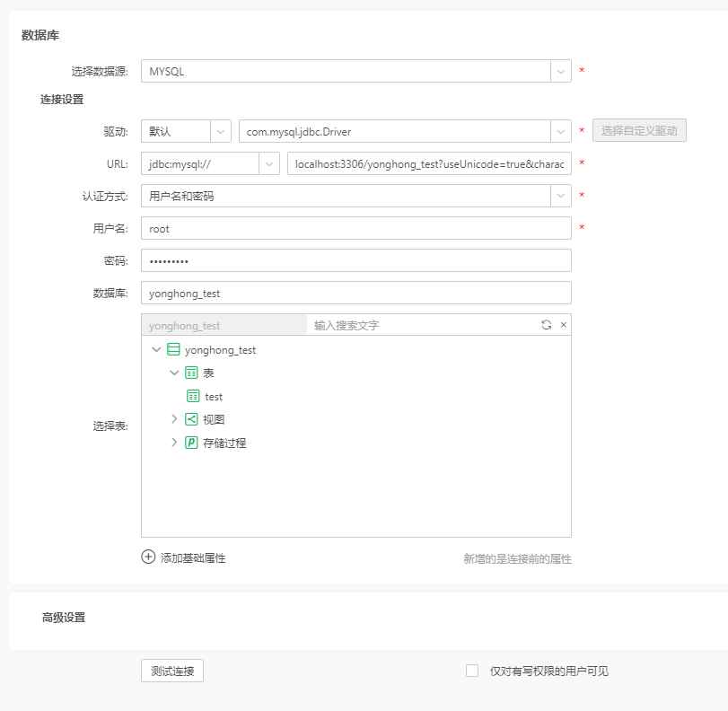
Task: Tick 仅对有写权限的用户可见 checkbox
Action: click(472, 671)
